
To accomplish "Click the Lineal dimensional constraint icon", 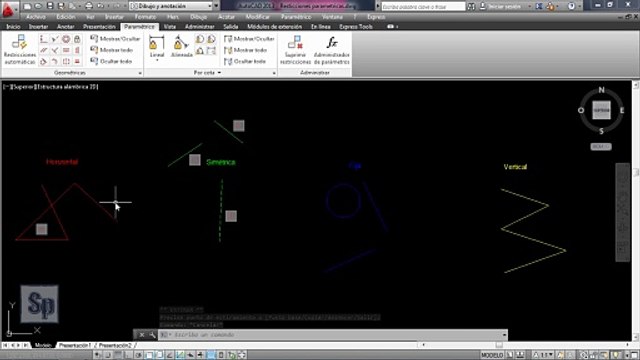I will pyautogui.click(x=157, y=43).
